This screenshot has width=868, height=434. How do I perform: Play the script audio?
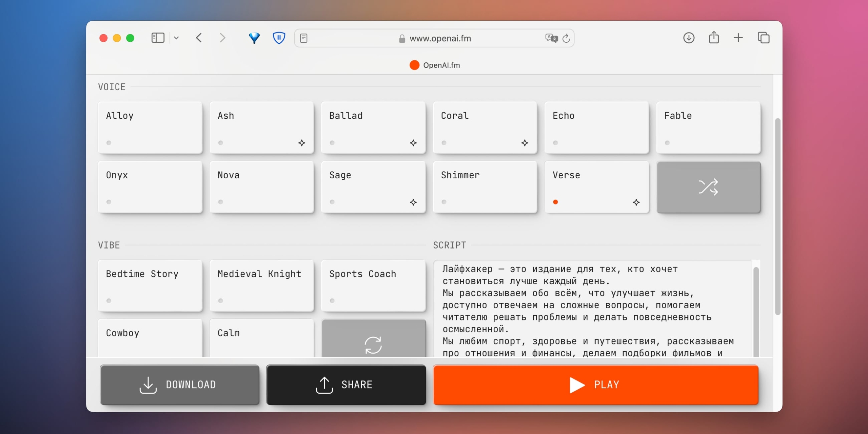point(596,384)
